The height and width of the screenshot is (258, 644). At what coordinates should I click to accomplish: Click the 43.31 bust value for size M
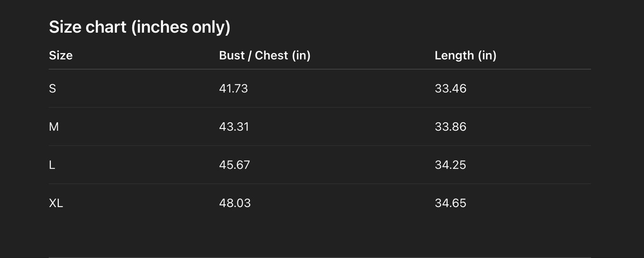point(234,127)
